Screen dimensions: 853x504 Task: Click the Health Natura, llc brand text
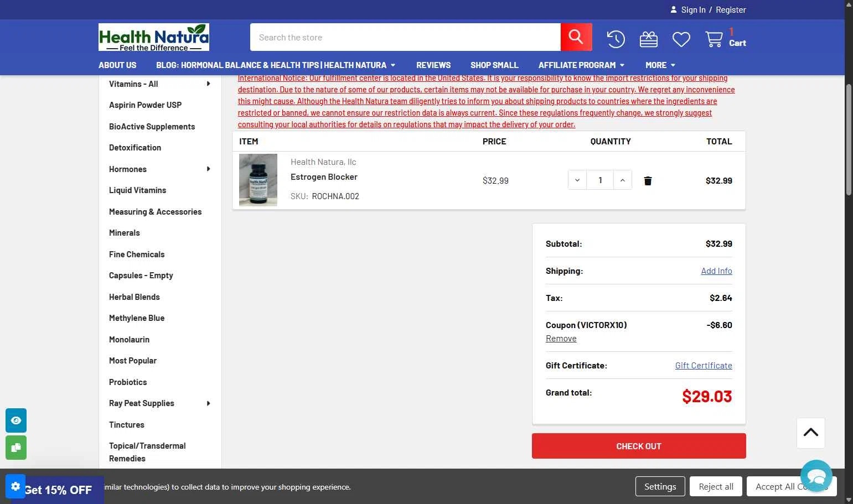pos(323,162)
